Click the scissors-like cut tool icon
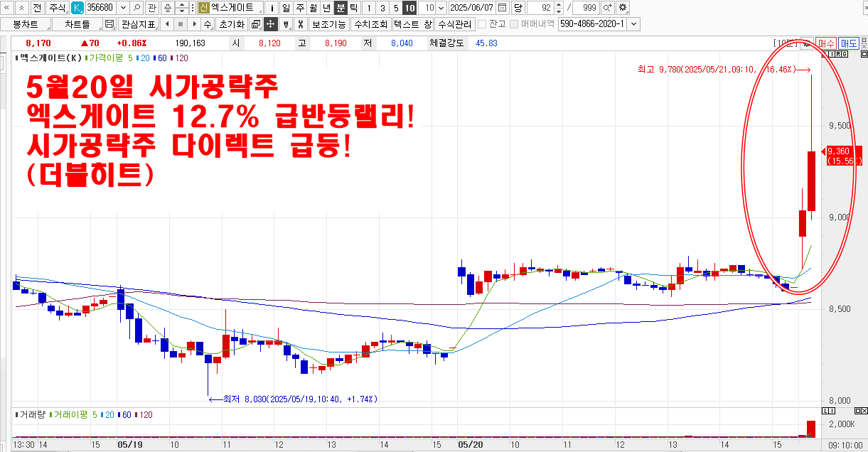Screen dimensions: 868x452 click(x=300, y=24)
